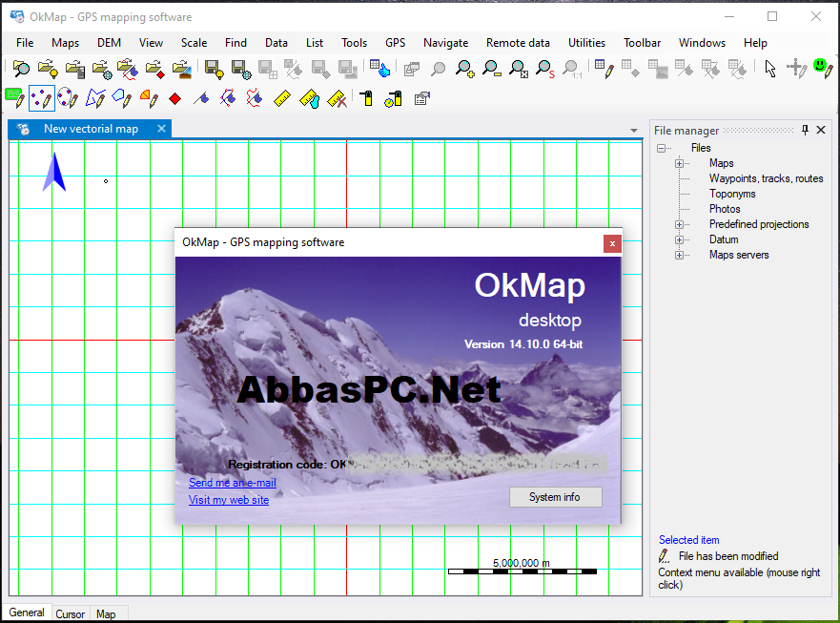Close the OkMap about dialog
840x623 pixels.
pyautogui.click(x=612, y=244)
